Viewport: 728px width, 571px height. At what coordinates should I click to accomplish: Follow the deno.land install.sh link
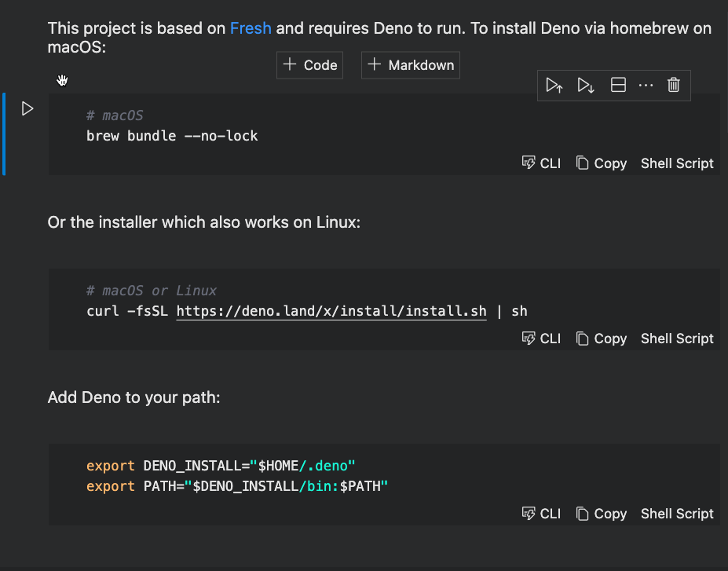pyautogui.click(x=330, y=311)
